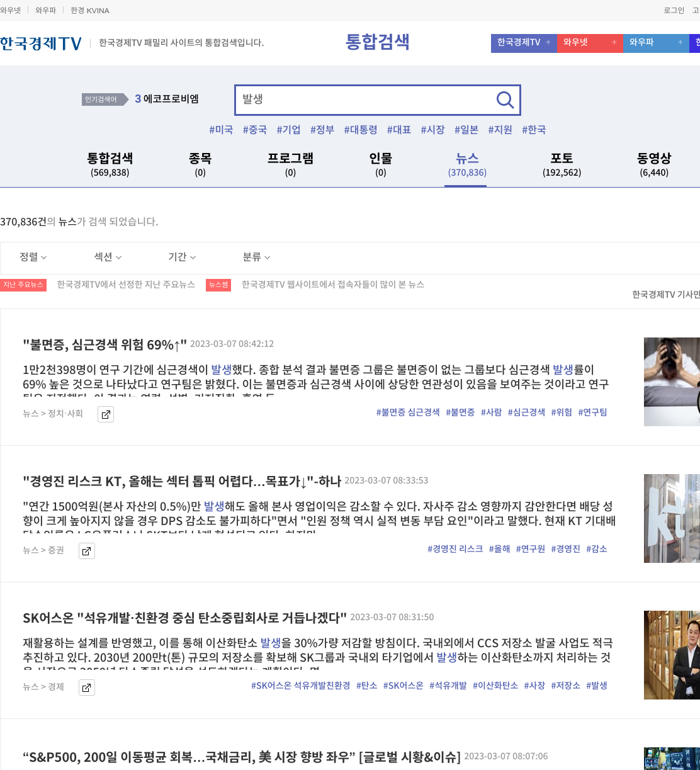Image resolution: width=700 pixels, height=770 pixels.
Task: Click the #이산화탄소 tag
Action: click(x=495, y=686)
